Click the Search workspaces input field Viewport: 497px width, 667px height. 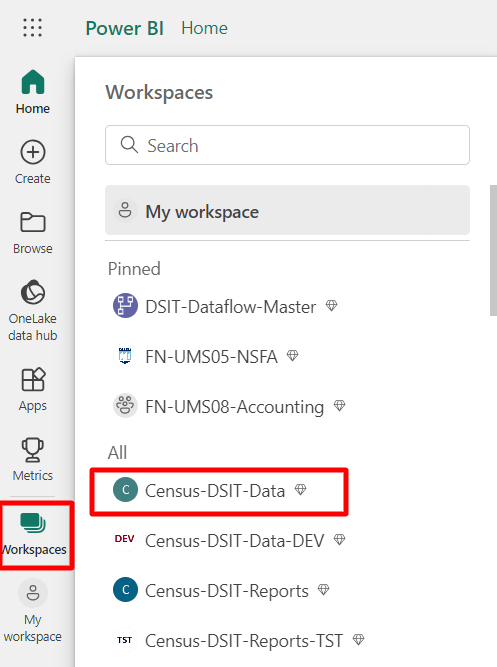(287, 145)
